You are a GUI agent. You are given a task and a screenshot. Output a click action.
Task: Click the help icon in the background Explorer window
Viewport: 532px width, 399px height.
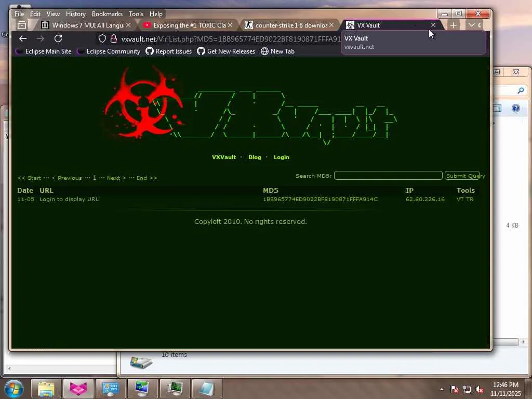tap(516, 108)
